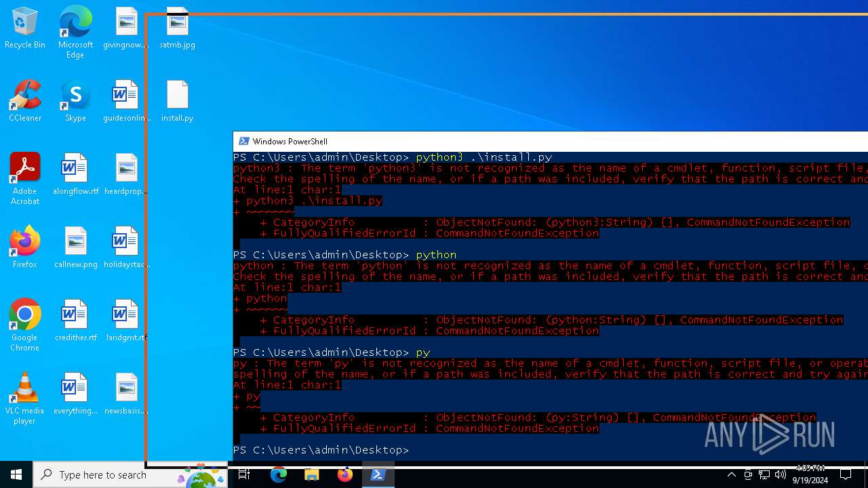Click the typed 'py' command on its prompt line
868x488 pixels.
(x=422, y=352)
